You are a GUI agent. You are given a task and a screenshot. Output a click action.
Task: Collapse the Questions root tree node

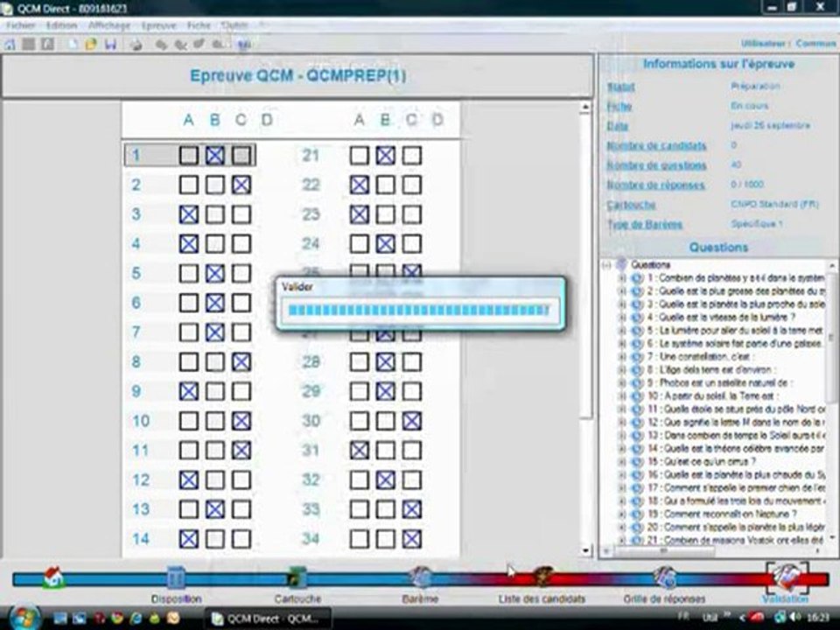click(x=606, y=264)
